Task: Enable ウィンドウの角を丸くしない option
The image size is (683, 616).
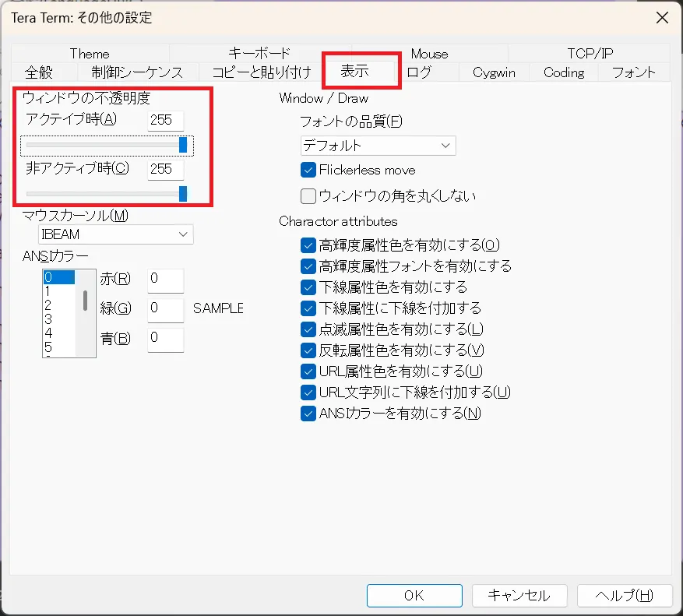Action: tap(309, 195)
